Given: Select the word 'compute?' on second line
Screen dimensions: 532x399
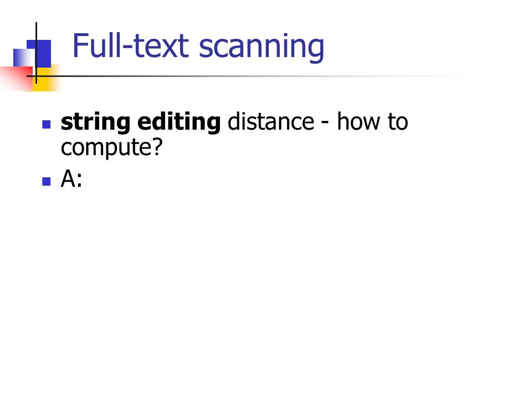Looking at the screenshot, I should pos(112,148).
